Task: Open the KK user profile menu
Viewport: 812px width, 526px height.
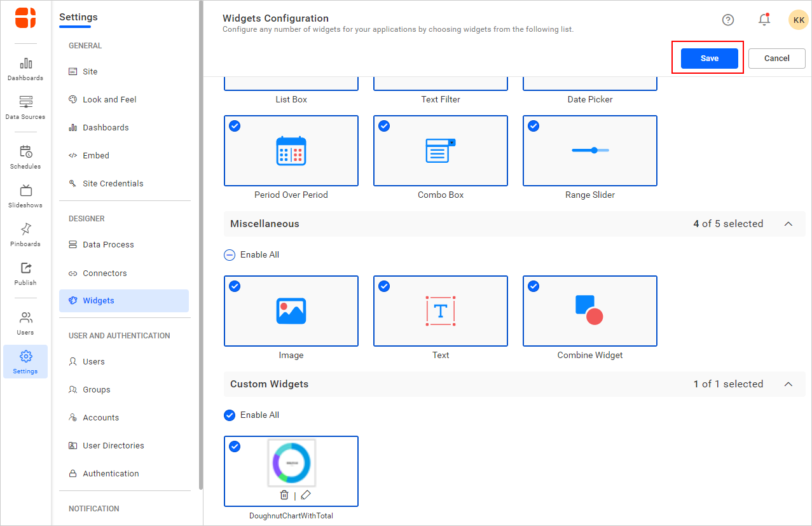Action: [x=799, y=20]
